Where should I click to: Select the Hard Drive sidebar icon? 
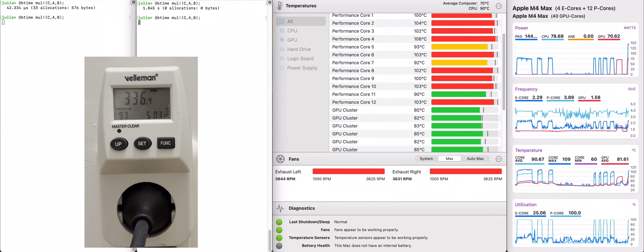click(x=282, y=49)
